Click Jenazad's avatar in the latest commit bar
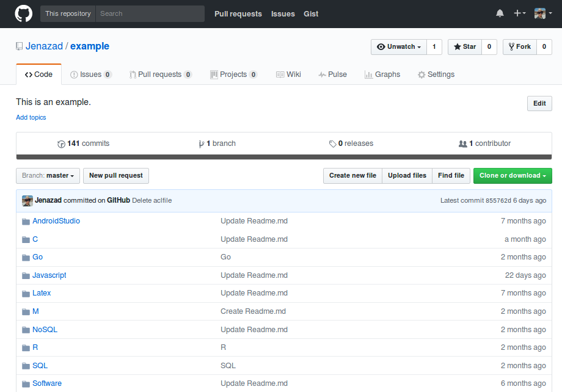562x392 pixels. [27, 201]
